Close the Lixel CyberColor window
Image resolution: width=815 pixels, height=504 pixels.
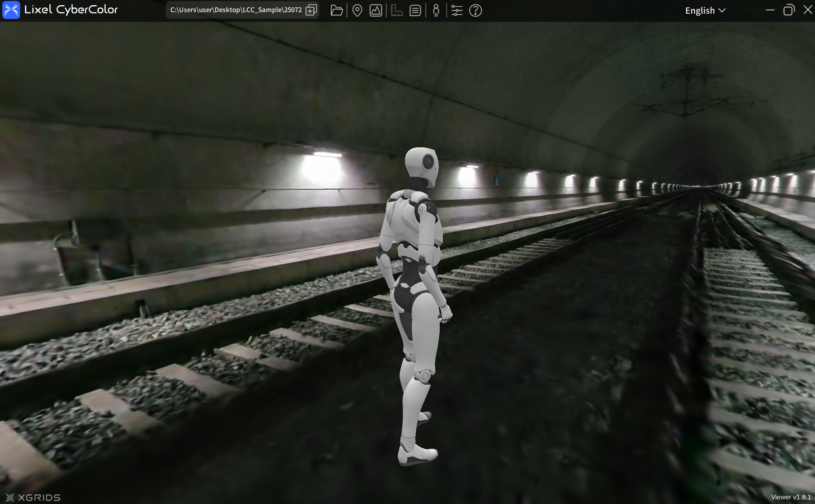coord(807,10)
